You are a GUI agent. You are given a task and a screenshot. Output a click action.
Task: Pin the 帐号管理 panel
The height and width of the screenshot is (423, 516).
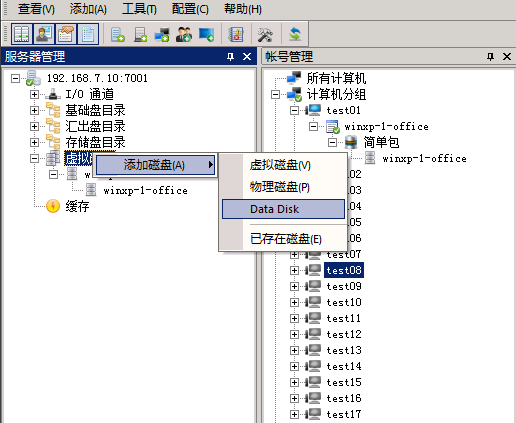(490, 57)
